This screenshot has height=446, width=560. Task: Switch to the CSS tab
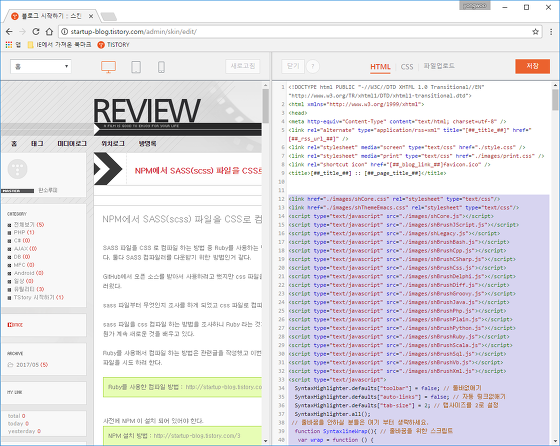pyautogui.click(x=407, y=67)
